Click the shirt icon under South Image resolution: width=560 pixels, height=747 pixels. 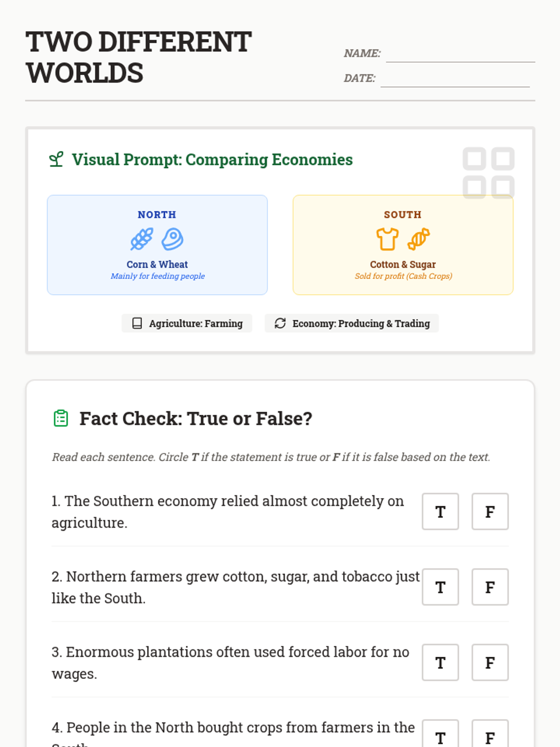point(387,239)
